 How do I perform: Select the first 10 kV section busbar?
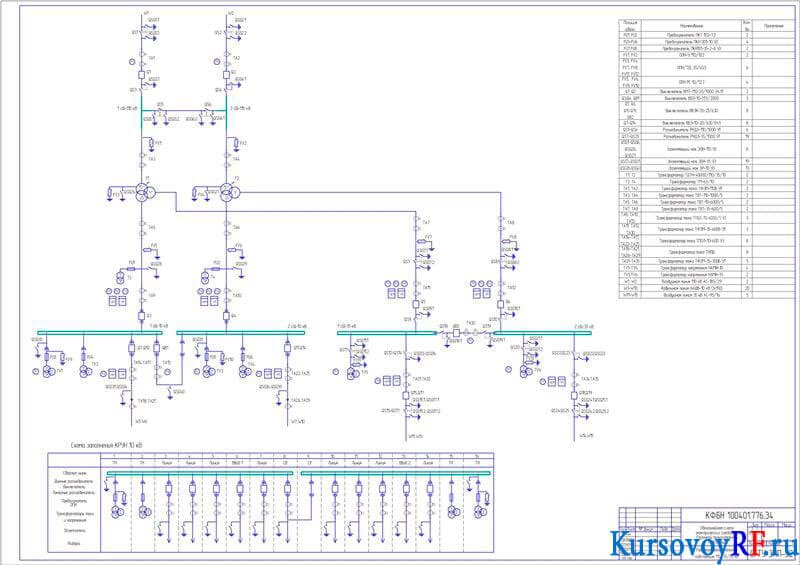click(102, 333)
